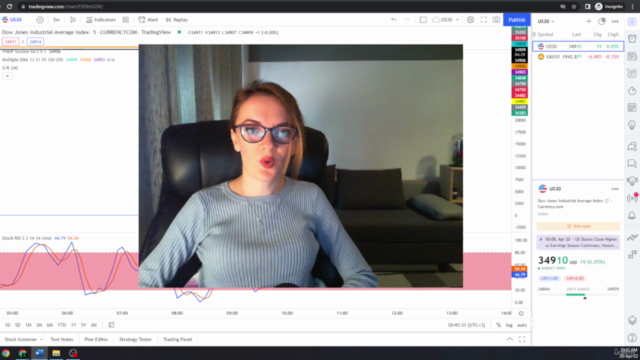Open chart settings gear icon

(x=470, y=20)
